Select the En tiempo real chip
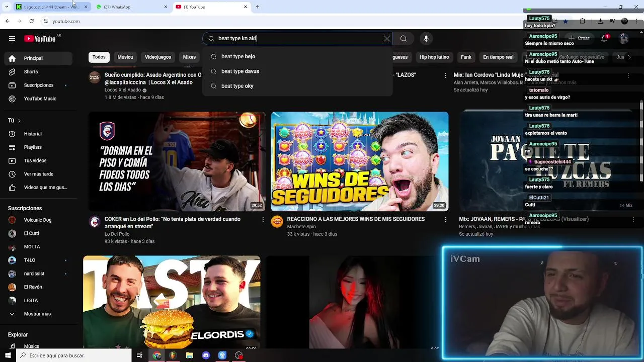This screenshot has width=644, height=362. [498, 57]
